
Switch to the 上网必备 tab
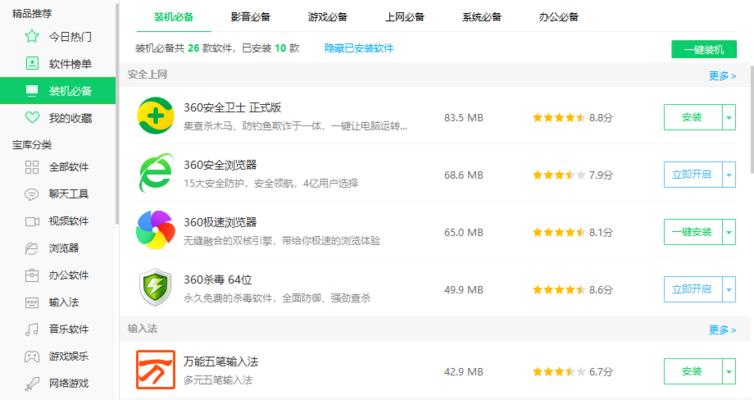pyautogui.click(x=404, y=17)
